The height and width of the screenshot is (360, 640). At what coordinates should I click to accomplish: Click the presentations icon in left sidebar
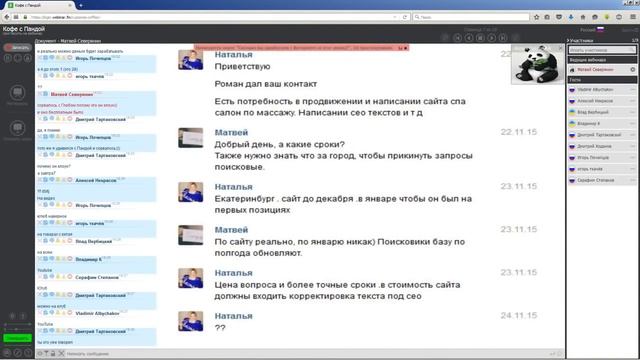point(17,93)
